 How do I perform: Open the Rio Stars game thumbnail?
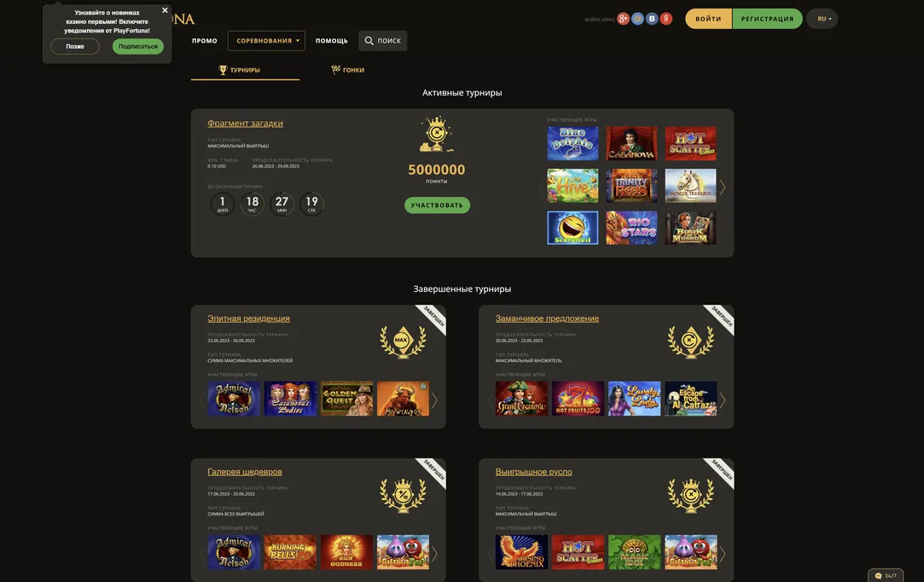point(631,228)
